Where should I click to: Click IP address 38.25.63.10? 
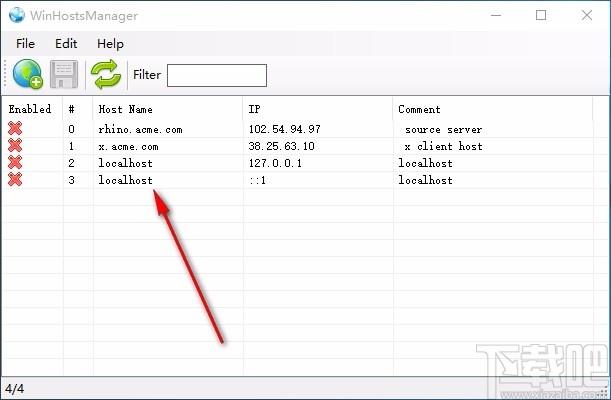pyautogui.click(x=281, y=146)
